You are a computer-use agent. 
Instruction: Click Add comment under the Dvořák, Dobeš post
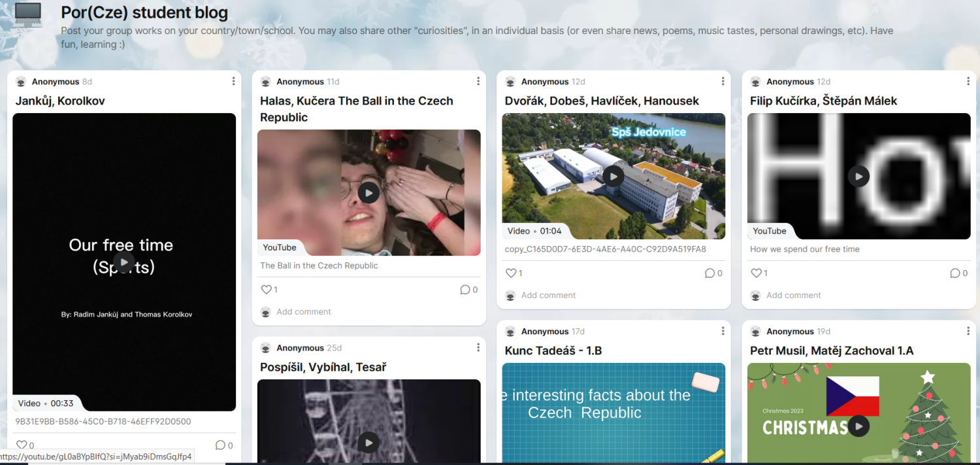pos(549,296)
